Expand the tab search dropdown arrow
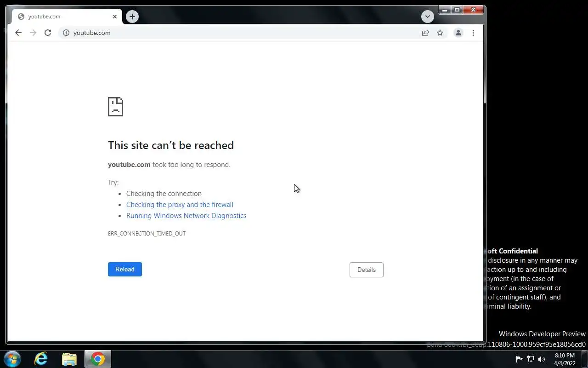The width and height of the screenshot is (588, 368). click(428, 17)
